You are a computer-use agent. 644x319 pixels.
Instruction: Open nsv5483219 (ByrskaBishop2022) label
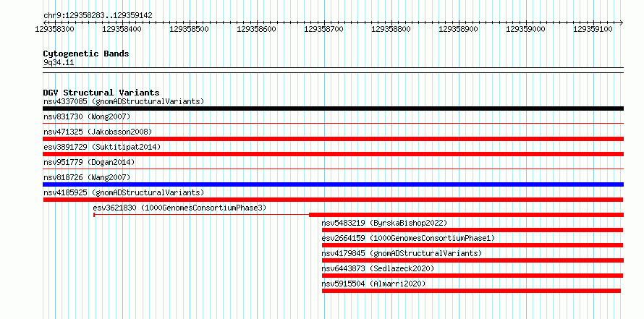coord(384,223)
